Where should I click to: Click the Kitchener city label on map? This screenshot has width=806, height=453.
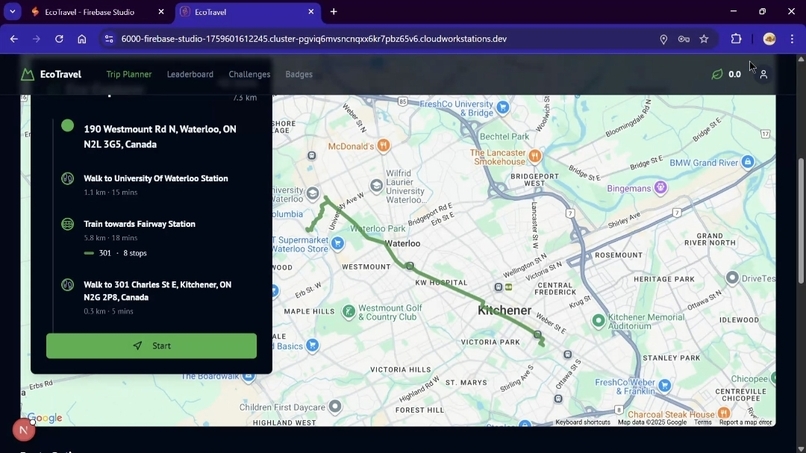[504, 310]
